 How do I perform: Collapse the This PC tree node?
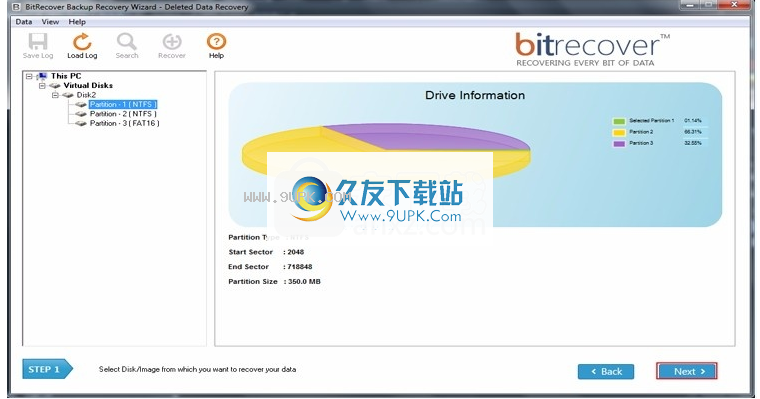pyautogui.click(x=30, y=76)
